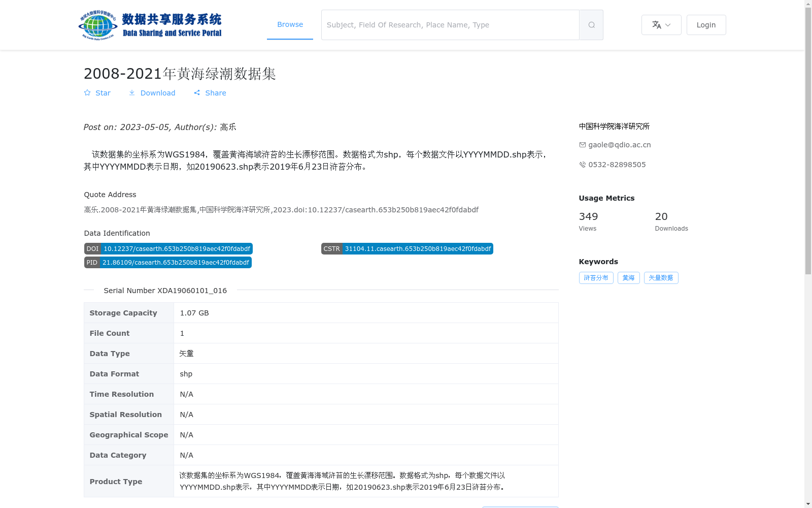Select the 浒苔分布 keyword tag
Image resolution: width=812 pixels, height=508 pixels.
596,278
